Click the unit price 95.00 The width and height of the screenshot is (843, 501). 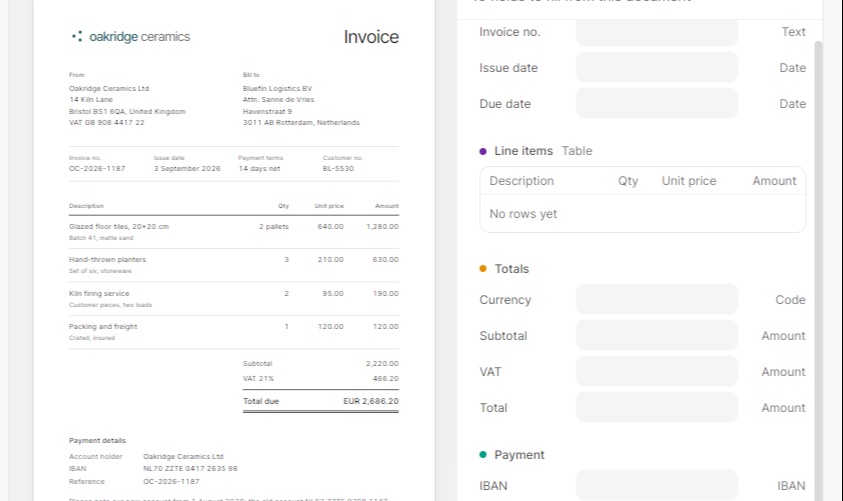click(x=333, y=294)
